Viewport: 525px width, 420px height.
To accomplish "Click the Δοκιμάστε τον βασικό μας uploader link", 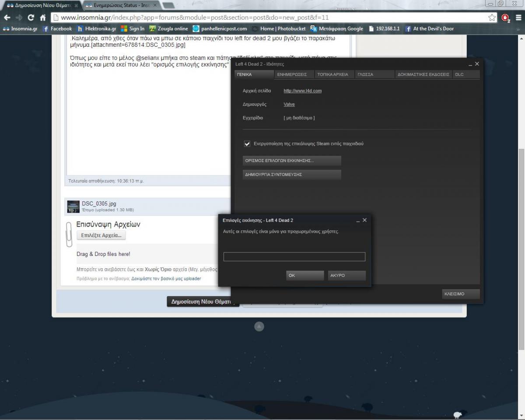I will pos(166,279).
